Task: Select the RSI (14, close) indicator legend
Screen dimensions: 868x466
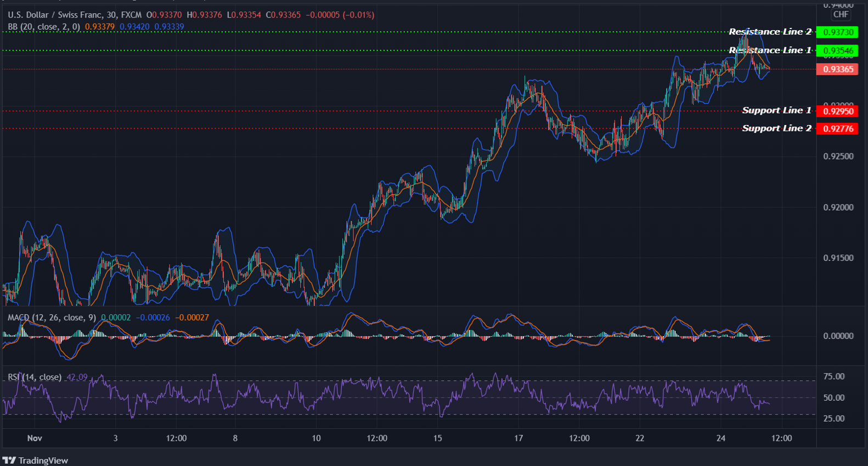Action: 35,377
